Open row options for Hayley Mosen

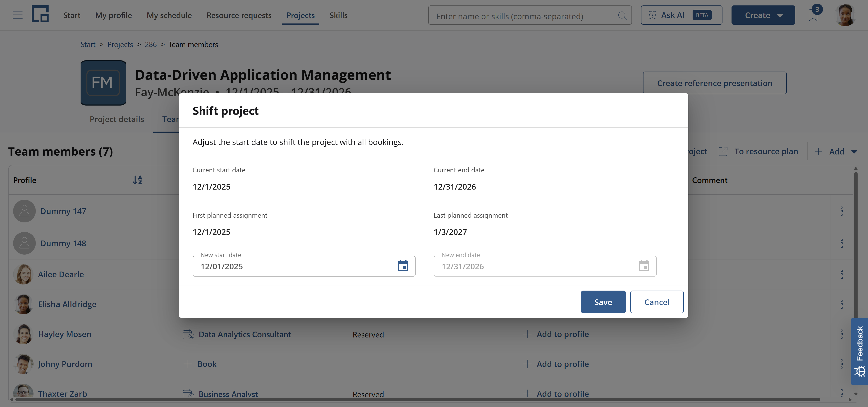tap(841, 334)
